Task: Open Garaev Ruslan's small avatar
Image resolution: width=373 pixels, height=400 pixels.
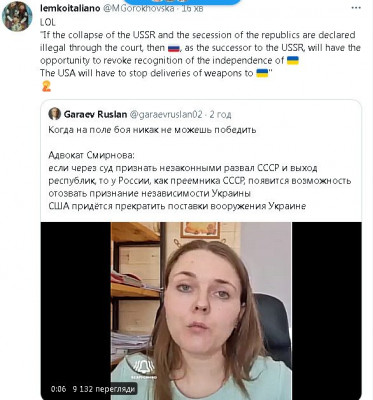Action: pyautogui.click(x=54, y=114)
